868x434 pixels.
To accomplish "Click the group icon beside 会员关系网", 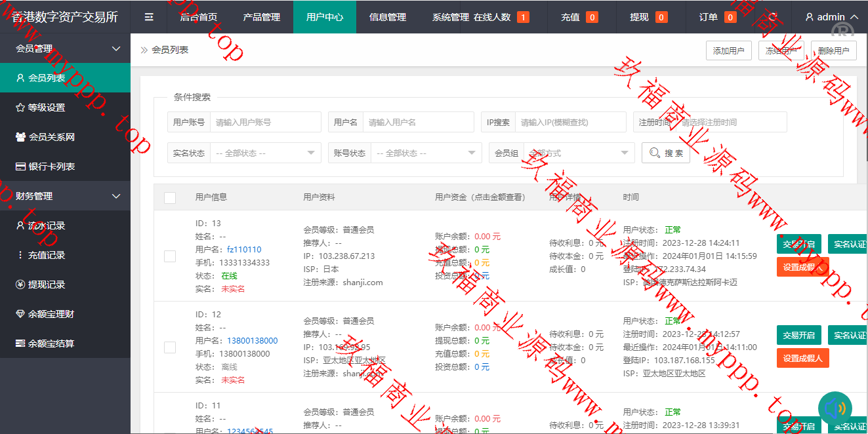I will click(x=20, y=137).
